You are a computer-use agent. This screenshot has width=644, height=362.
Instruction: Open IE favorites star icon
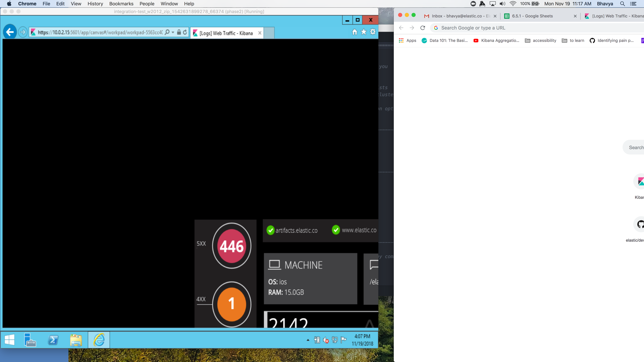pos(364,32)
